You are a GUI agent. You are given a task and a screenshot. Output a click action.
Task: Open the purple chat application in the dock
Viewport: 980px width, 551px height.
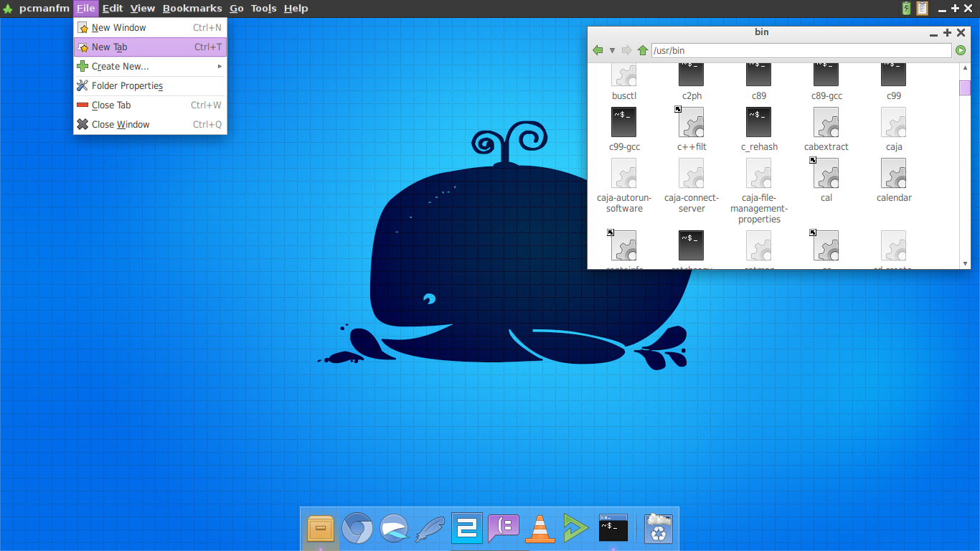click(x=503, y=528)
